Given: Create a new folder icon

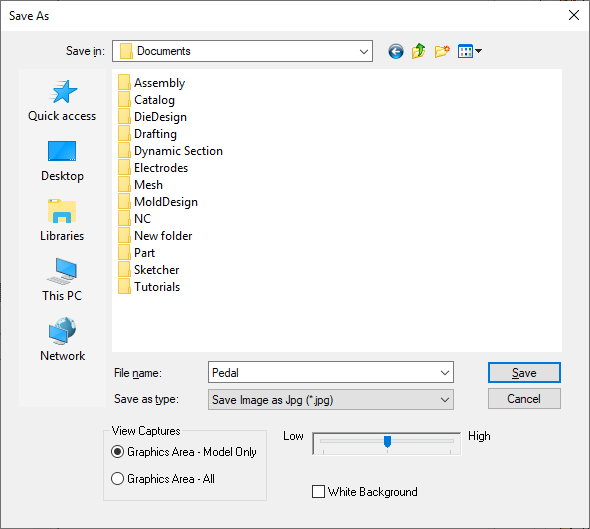Looking at the screenshot, I should pos(442,51).
